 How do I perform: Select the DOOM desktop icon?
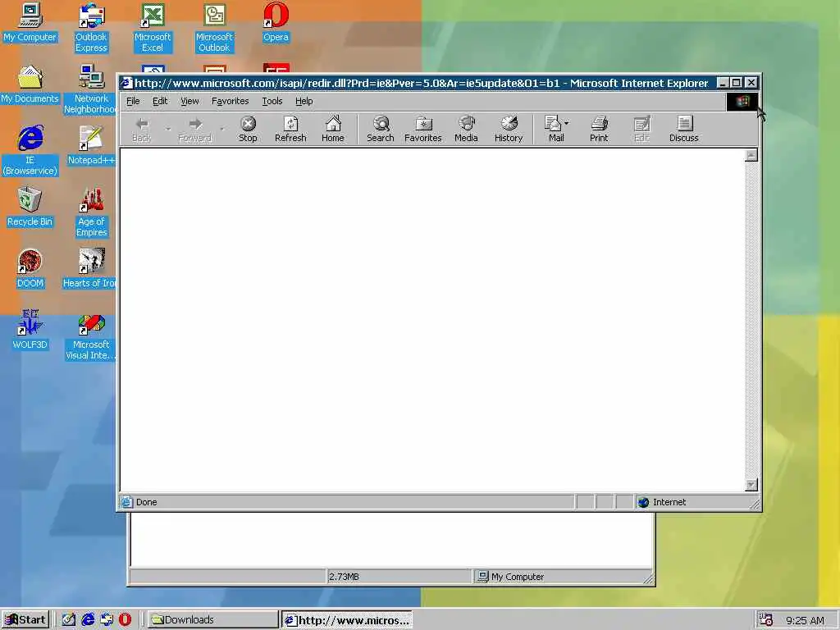click(x=30, y=269)
